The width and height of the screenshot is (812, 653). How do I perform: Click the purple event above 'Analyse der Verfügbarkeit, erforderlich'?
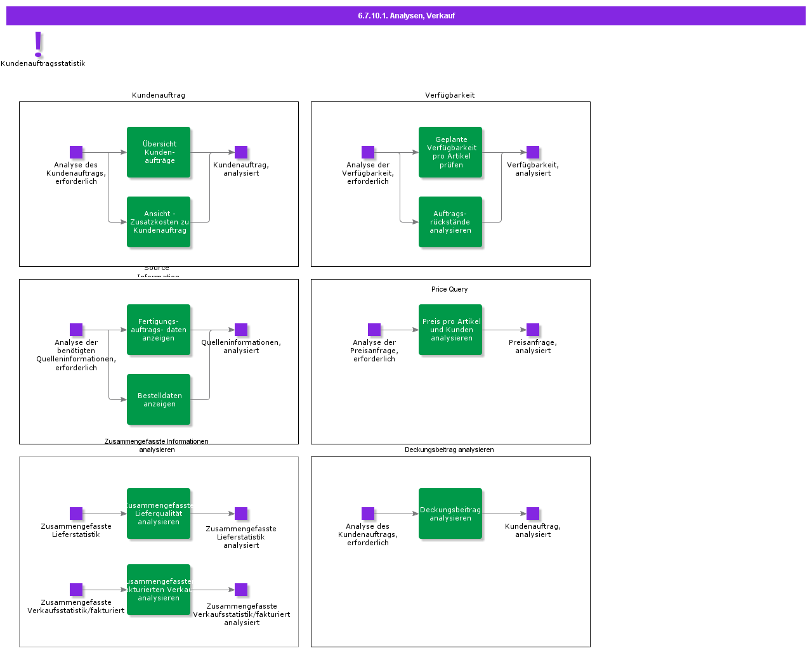point(368,152)
